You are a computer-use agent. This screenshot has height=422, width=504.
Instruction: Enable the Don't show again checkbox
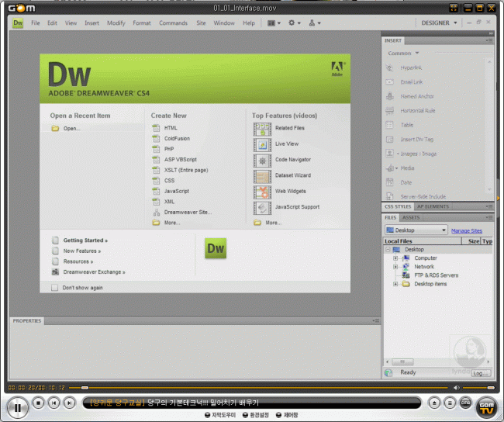click(54, 288)
